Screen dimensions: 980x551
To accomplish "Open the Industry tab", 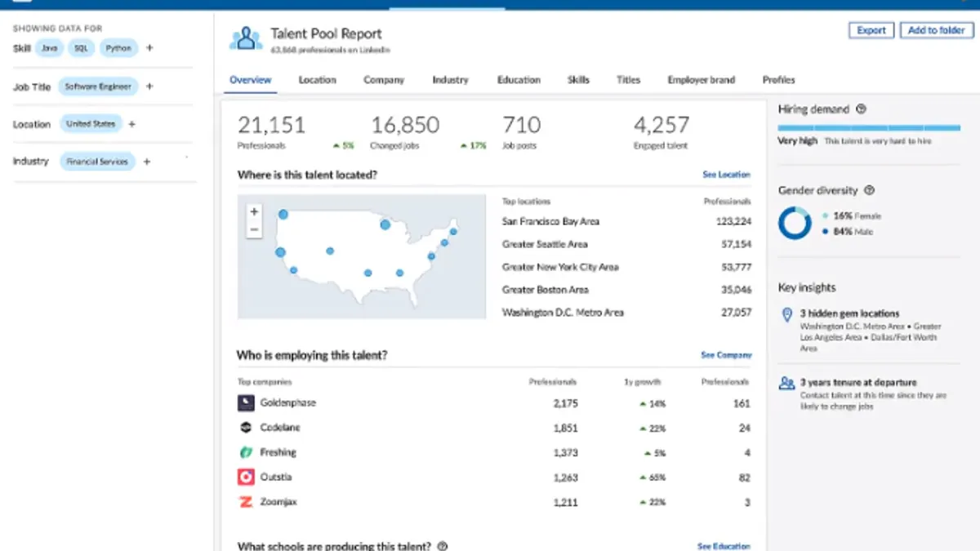I will (x=450, y=80).
